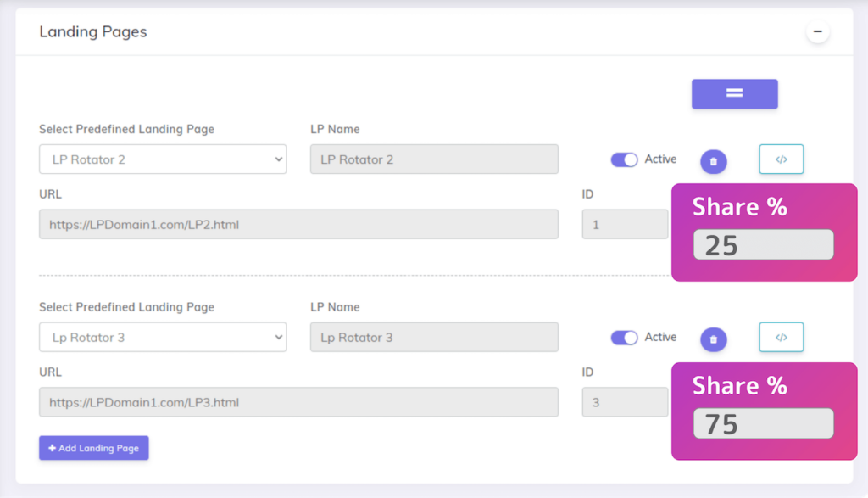Disable the Active toggle for Lp Rotator 3
Image resolution: width=868 pixels, height=498 pixels.
pyautogui.click(x=624, y=337)
